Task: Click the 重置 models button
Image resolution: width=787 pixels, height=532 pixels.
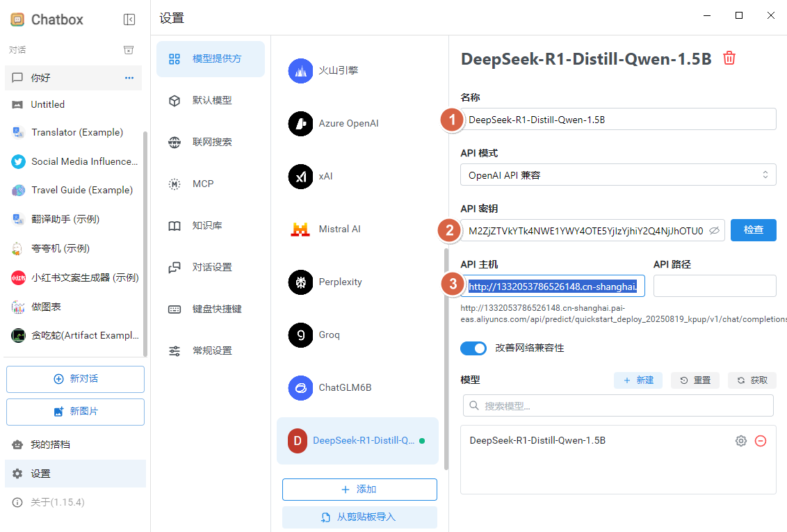Action: pyautogui.click(x=695, y=380)
